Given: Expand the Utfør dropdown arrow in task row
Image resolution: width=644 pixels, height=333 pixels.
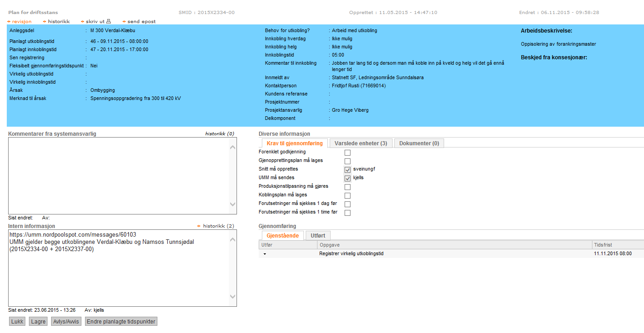Looking at the screenshot, I should pos(265,254).
